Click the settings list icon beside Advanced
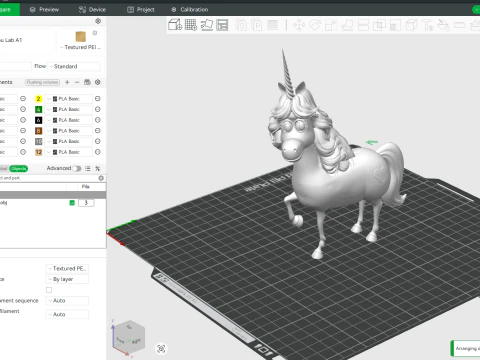 [88, 168]
